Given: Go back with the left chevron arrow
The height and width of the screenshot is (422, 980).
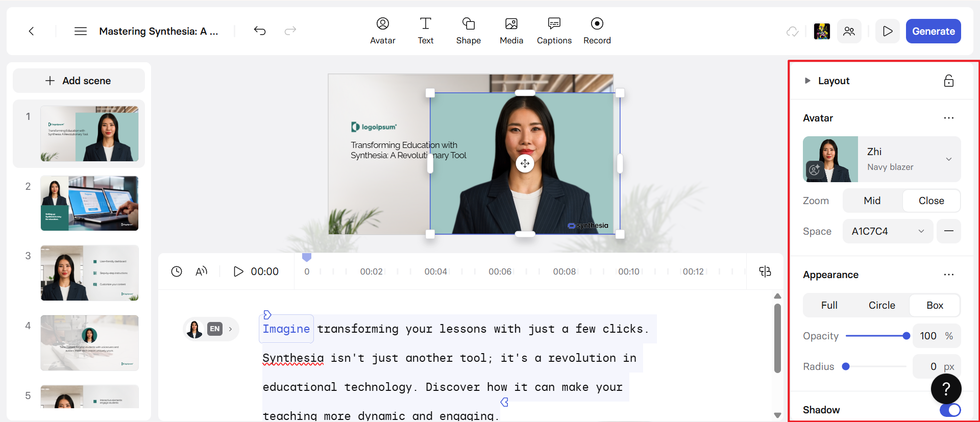Looking at the screenshot, I should point(31,31).
